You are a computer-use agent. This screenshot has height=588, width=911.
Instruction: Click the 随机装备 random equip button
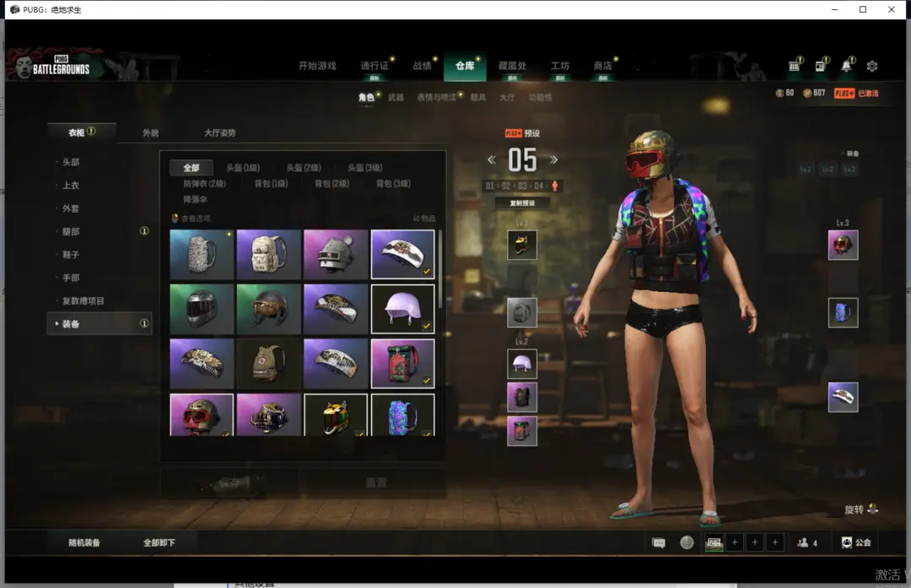(84, 542)
